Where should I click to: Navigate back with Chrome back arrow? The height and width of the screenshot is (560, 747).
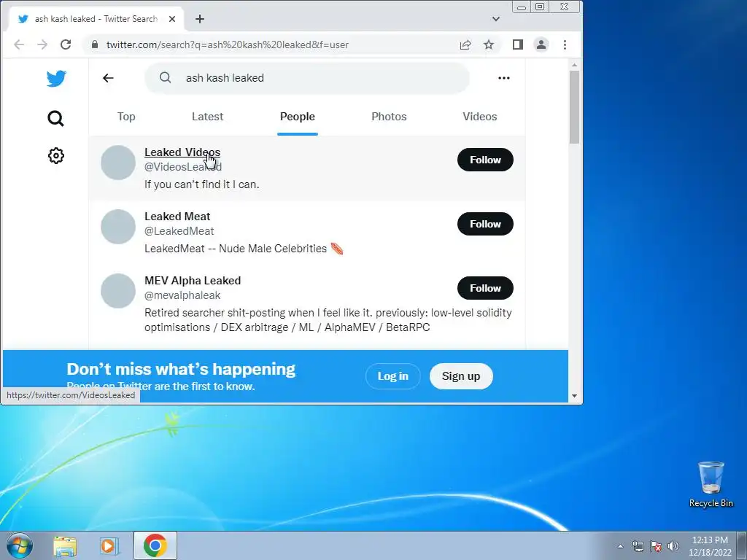(19, 44)
